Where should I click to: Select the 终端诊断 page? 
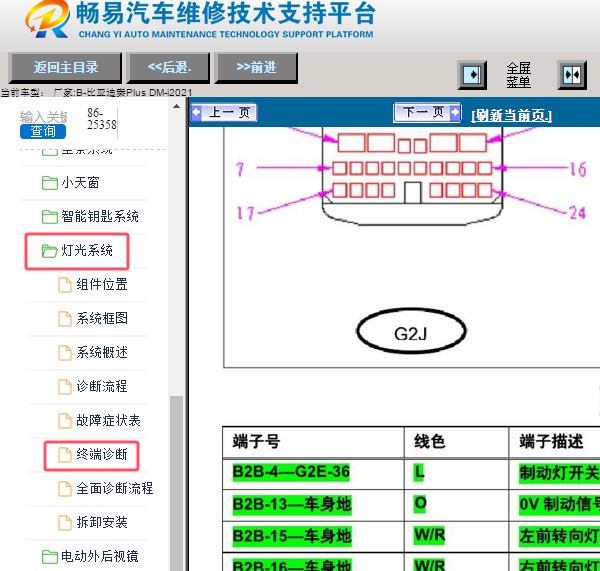click(x=102, y=454)
